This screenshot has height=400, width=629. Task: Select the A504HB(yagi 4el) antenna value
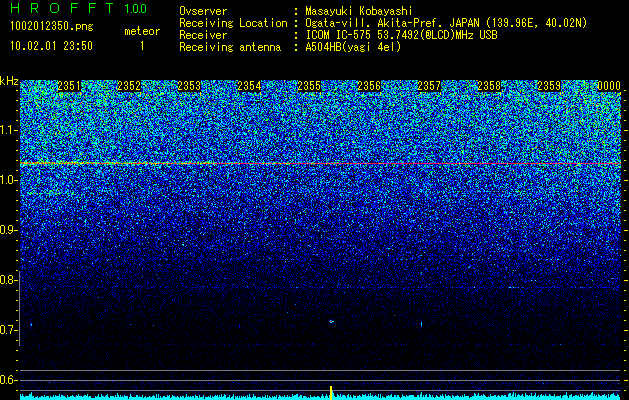click(x=353, y=47)
